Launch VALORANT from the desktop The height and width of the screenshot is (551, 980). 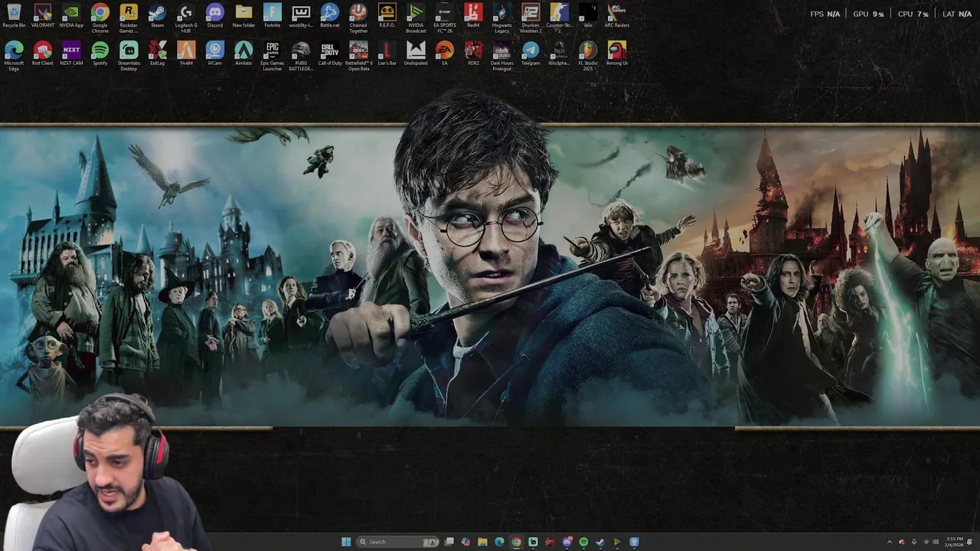43,16
